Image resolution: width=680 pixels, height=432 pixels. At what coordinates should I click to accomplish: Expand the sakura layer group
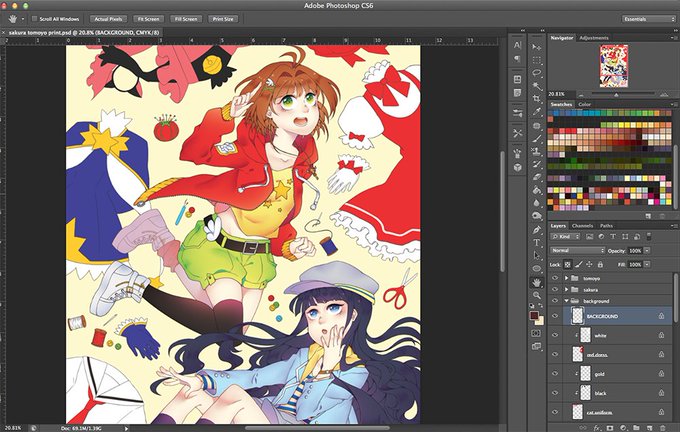point(566,289)
